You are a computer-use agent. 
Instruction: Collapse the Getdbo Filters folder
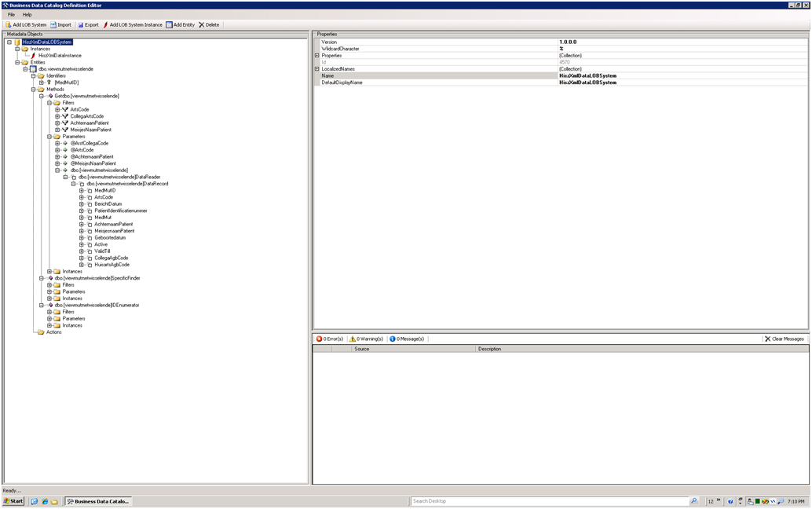pos(49,103)
